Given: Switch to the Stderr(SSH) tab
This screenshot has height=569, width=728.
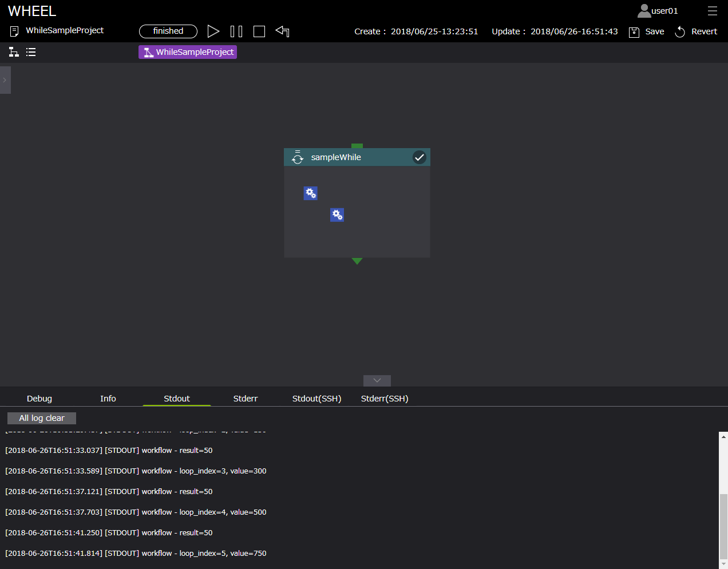Looking at the screenshot, I should 385,399.
